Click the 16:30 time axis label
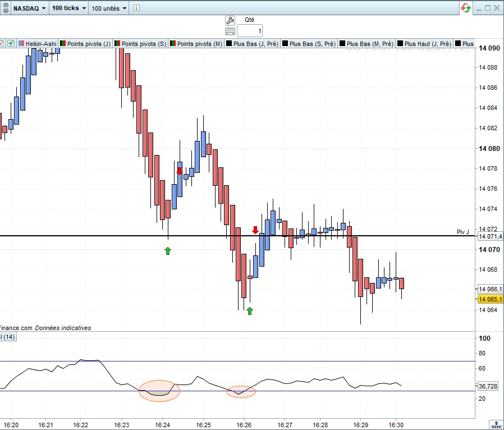This screenshot has width=504, height=430. pyautogui.click(x=396, y=425)
